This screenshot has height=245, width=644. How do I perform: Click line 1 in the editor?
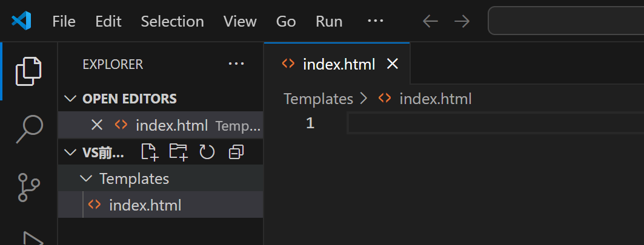496,123
